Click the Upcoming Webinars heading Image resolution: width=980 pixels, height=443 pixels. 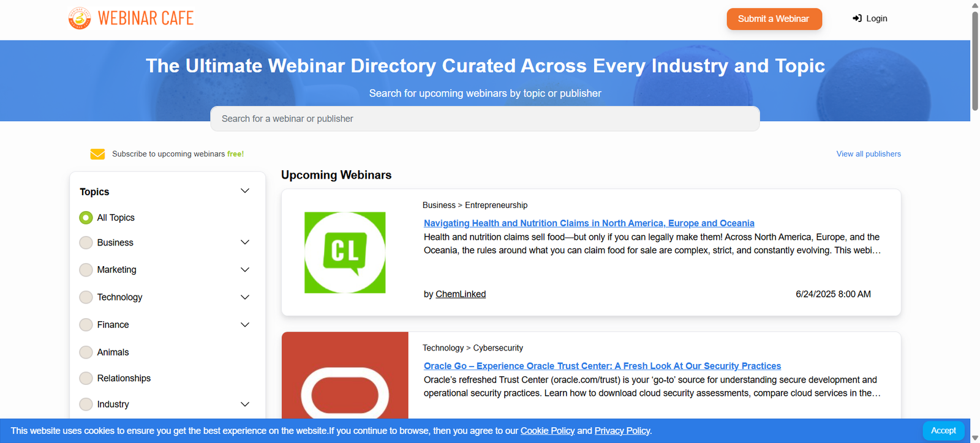pyautogui.click(x=336, y=175)
